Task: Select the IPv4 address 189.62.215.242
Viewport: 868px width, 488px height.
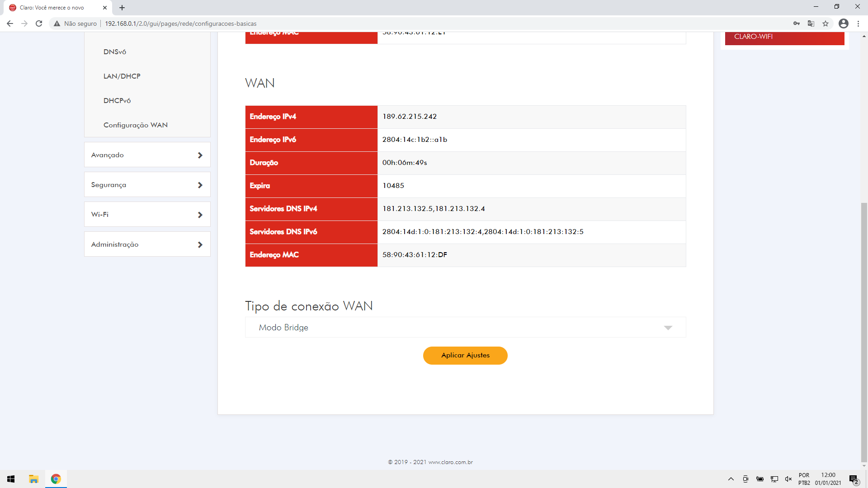Action: (410, 117)
